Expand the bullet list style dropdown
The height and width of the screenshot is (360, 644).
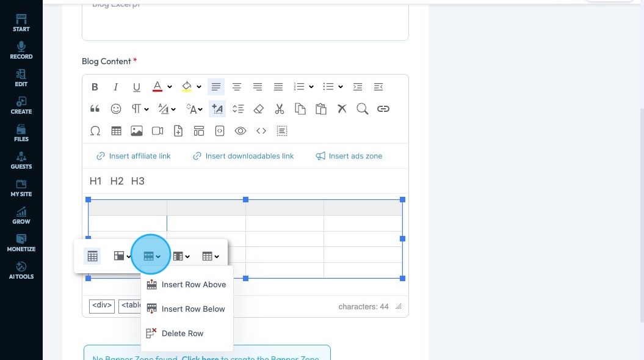tap(341, 87)
